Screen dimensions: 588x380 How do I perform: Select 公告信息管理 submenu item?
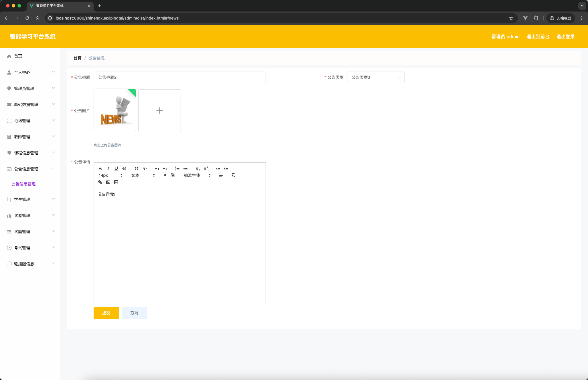coord(24,184)
